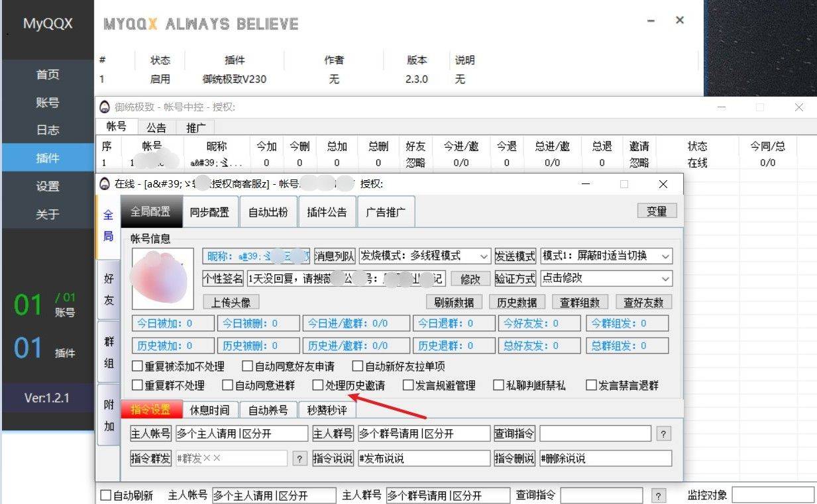
Task: Open the 插件 page in sidebar
Action: pos(48,158)
